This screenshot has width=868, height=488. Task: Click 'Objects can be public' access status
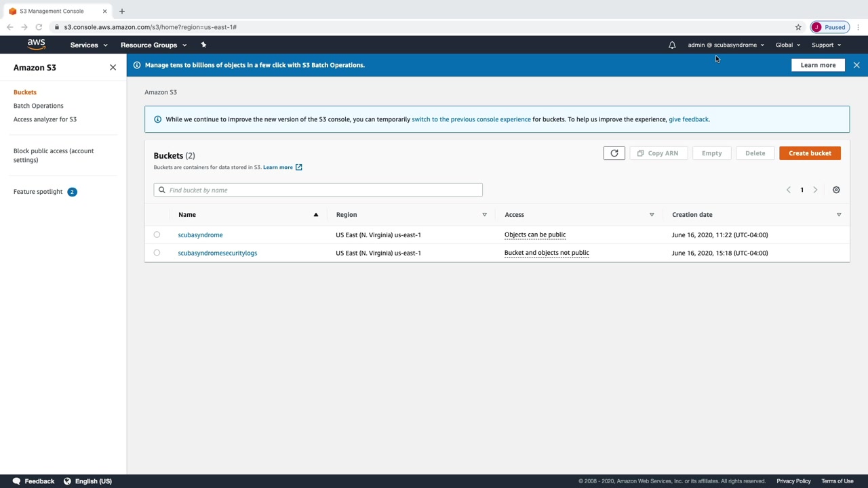(x=535, y=235)
